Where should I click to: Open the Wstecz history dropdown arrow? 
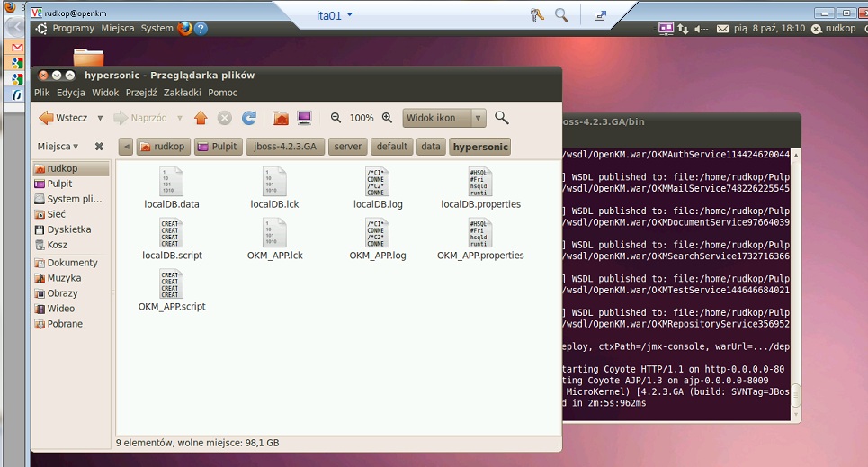(x=100, y=118)
